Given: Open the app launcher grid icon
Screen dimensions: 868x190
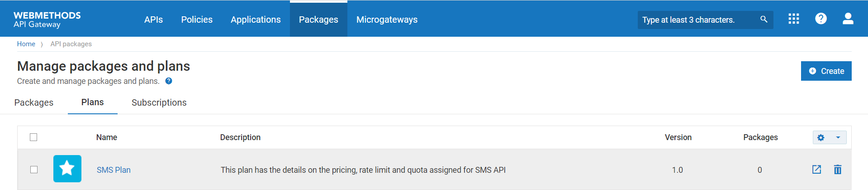Looking at the screenshot, I should (x=794, y=19).
